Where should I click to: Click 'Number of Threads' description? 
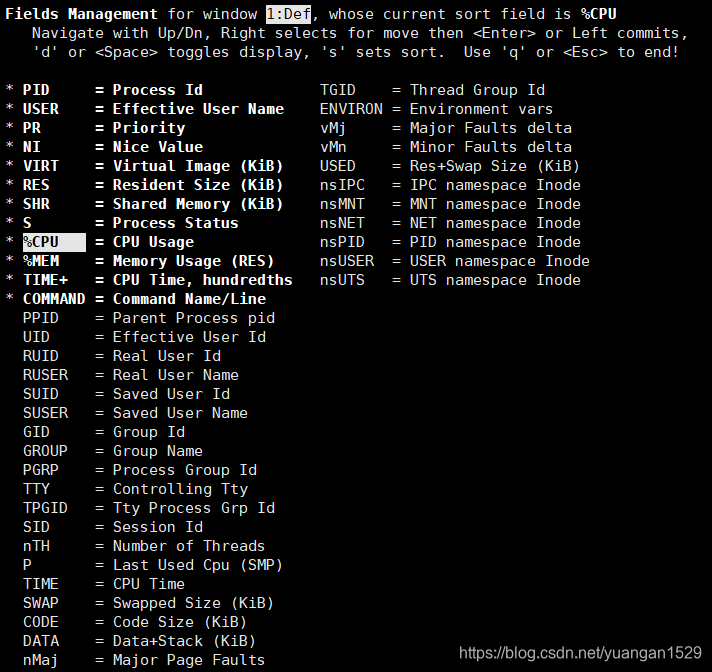189,546
